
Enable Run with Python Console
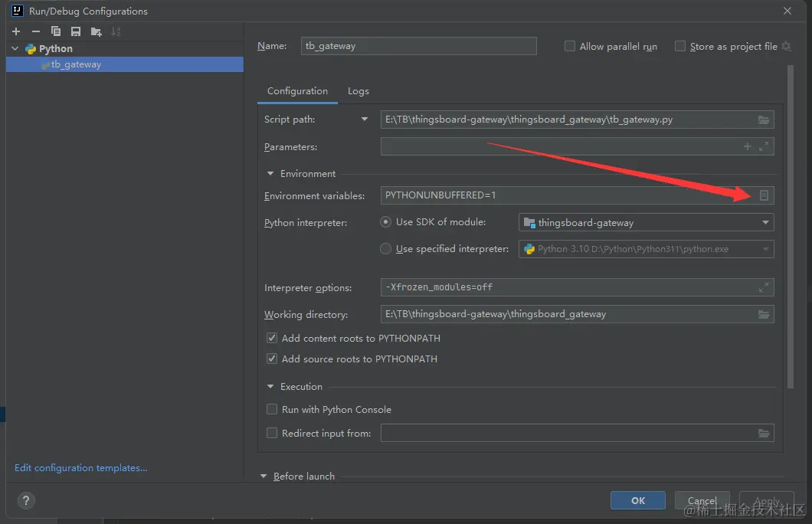point(271,409)
